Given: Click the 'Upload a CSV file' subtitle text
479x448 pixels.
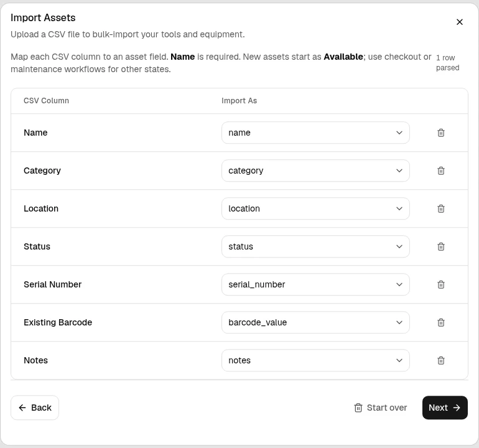Looking at the screenshot, I should point(128,34).
